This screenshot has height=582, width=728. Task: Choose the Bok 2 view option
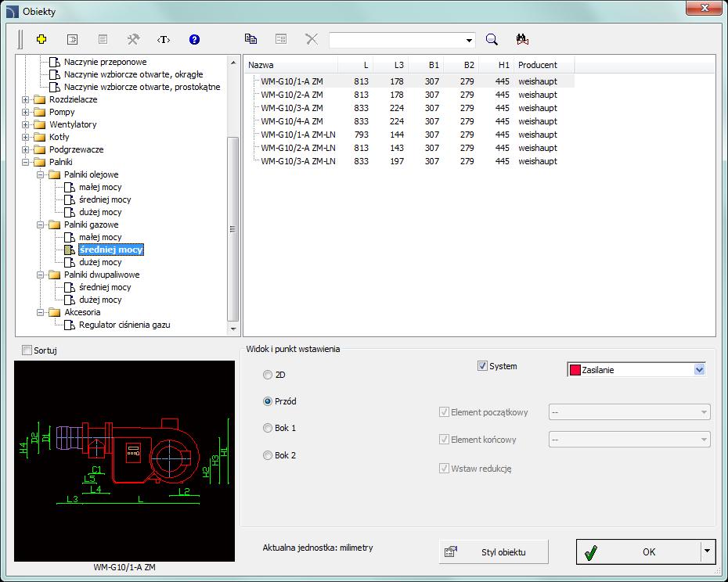[x=268, y=455]
